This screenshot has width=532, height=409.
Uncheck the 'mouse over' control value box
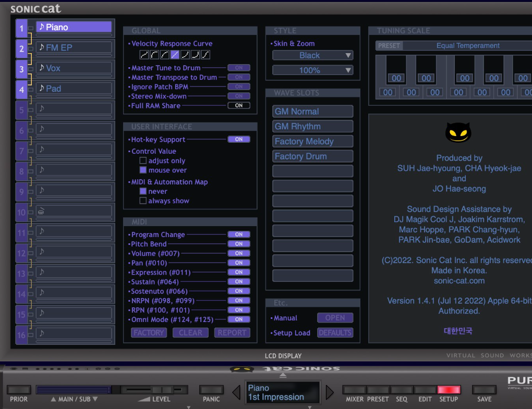point(143,170)
